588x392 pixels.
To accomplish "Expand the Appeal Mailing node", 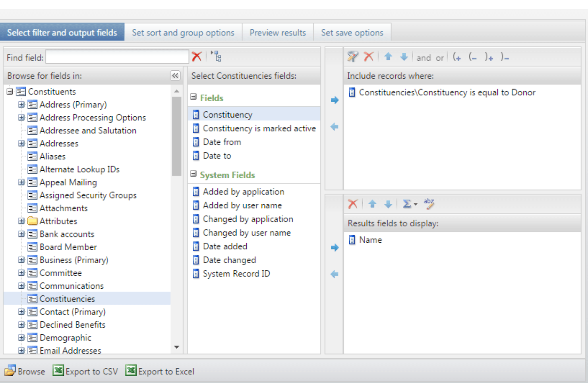I will click(x=21, y=182).
